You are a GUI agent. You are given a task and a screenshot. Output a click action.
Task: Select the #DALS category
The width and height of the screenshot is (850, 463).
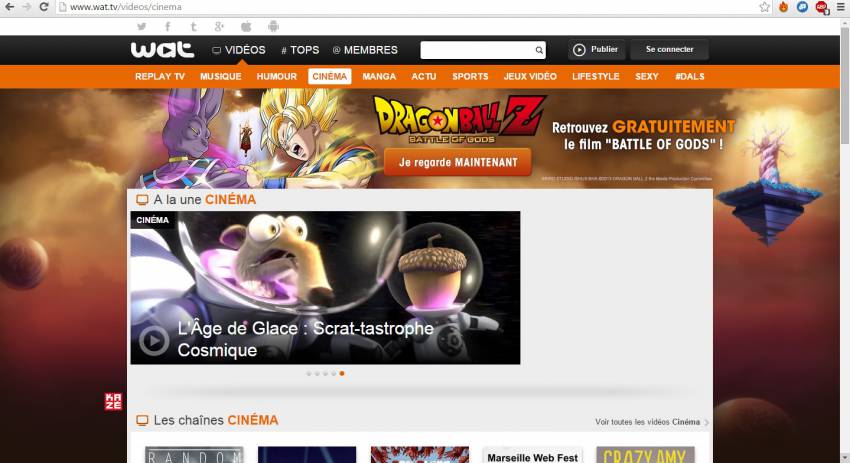[690, 76]
